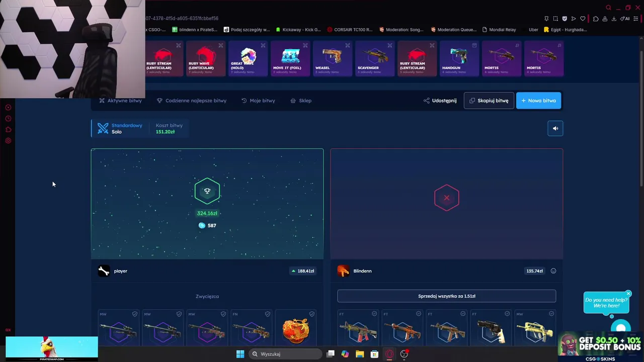Viewport: 644px width, 362px height.
Task: Open the Sklep tab
Action: [301, 101]
